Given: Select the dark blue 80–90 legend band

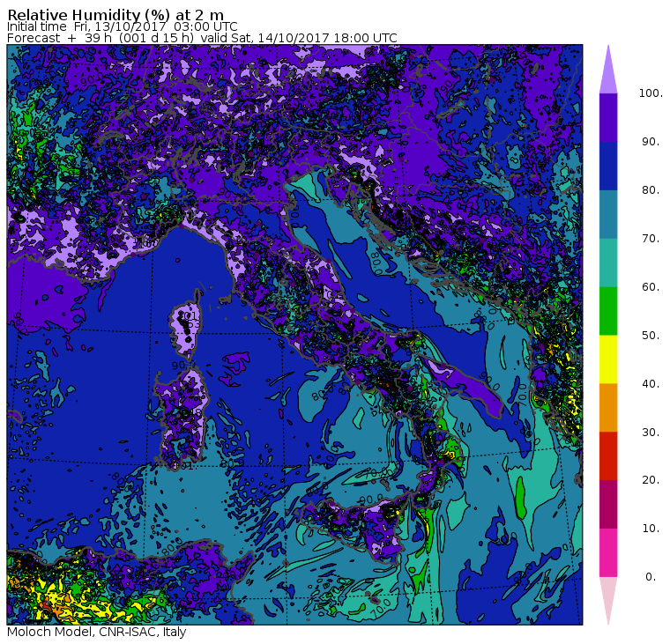Looking at the screenshot, I should 608,166.
